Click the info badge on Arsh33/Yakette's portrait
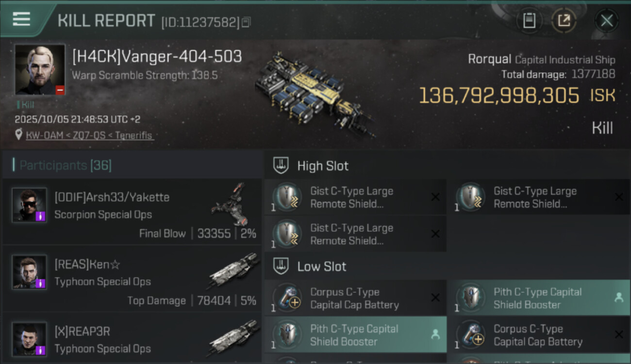 (x=41, y=216)
